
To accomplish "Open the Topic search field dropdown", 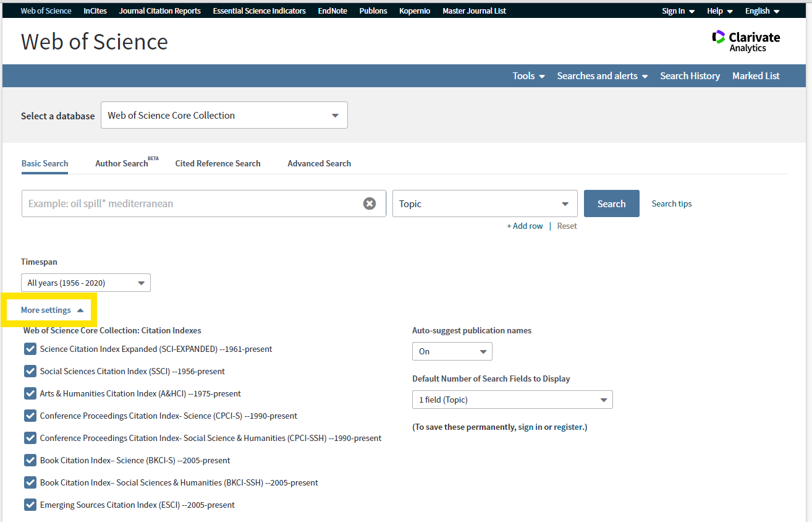I will click(x=485, y=203).
